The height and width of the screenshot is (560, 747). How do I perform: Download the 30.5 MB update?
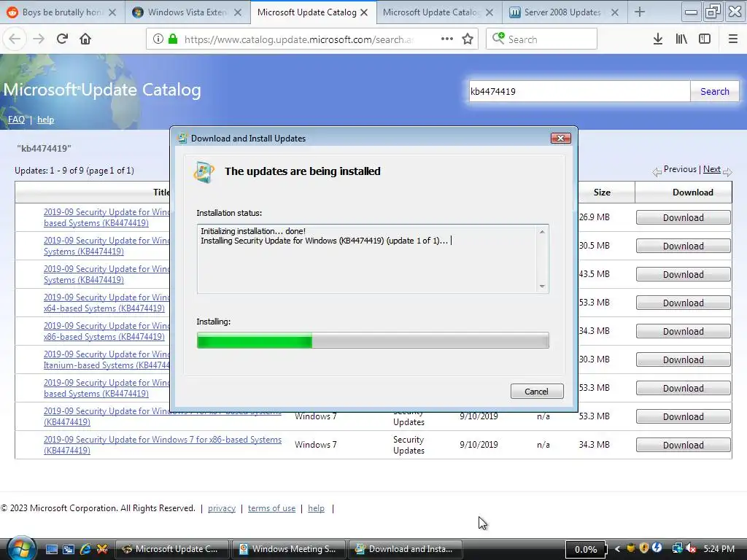click(683, 246)
